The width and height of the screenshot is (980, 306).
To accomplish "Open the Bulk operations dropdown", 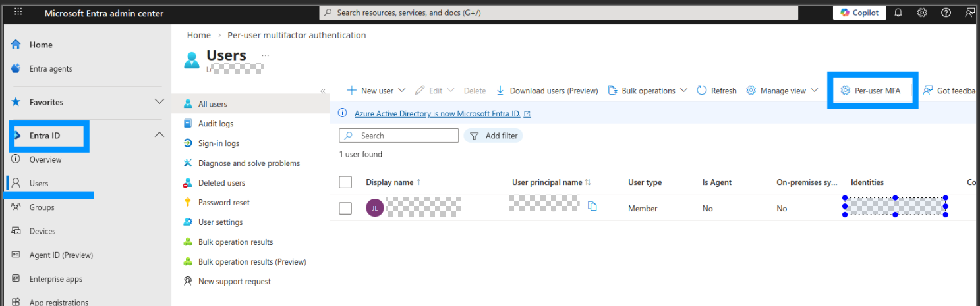I will 647,91.
